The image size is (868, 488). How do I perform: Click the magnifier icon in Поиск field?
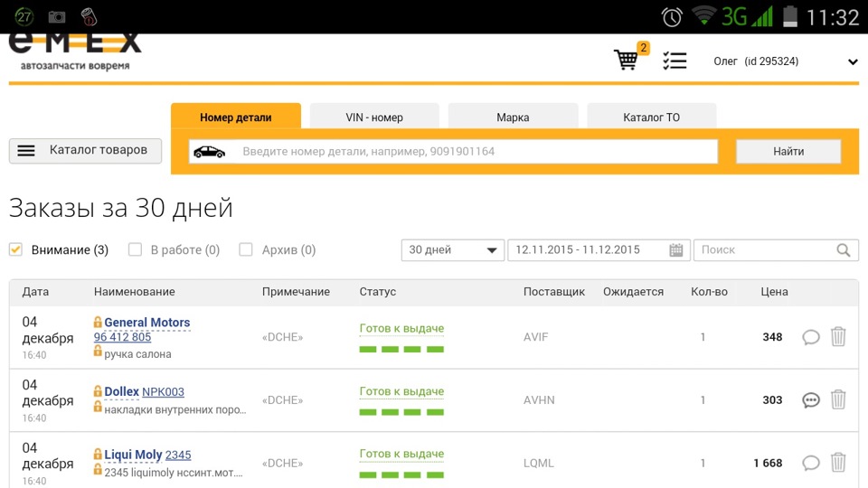click(x=843, y=250)
